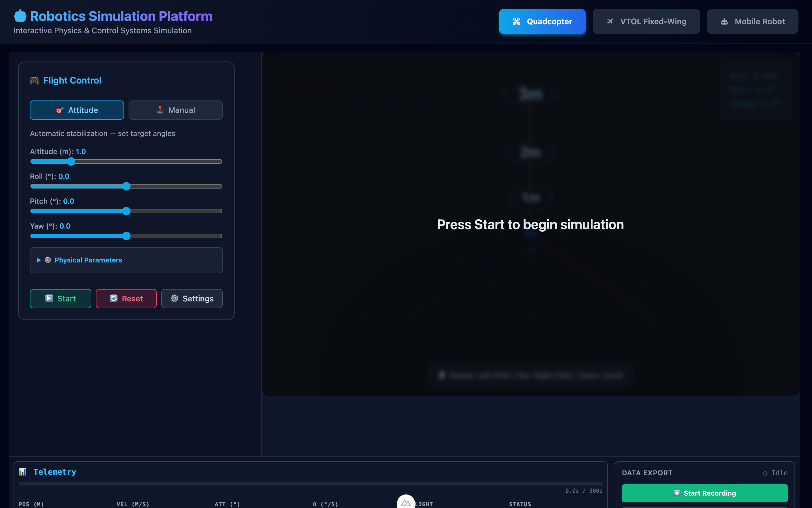Click the Yaw value 0.0
The height and width of the screenshot is (508, 812).
point(65,226)
